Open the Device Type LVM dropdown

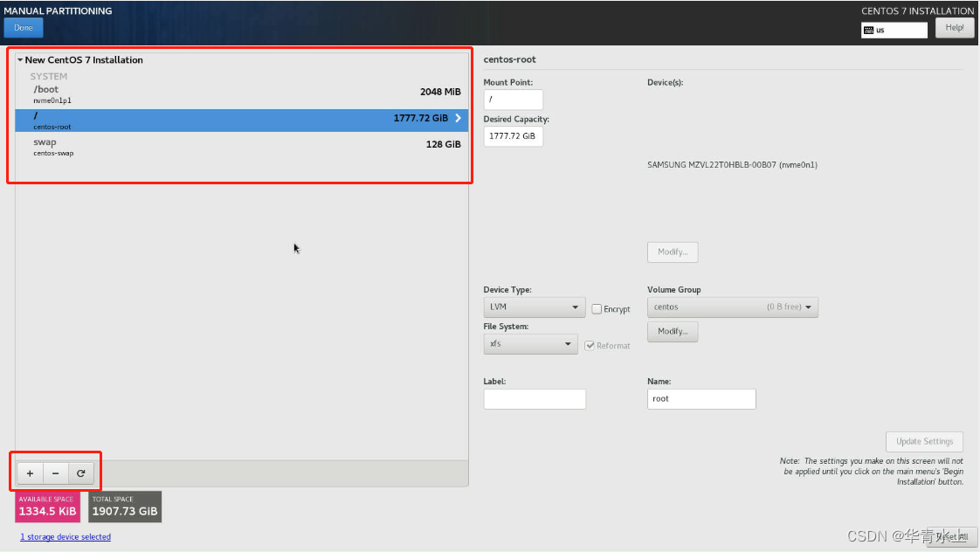click(534, 307)
